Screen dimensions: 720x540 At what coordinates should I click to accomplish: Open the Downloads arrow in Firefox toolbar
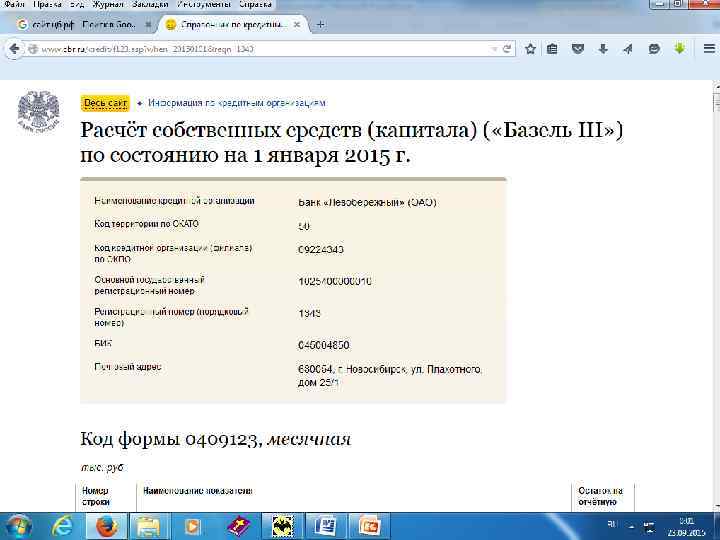[x=603, y=49]
